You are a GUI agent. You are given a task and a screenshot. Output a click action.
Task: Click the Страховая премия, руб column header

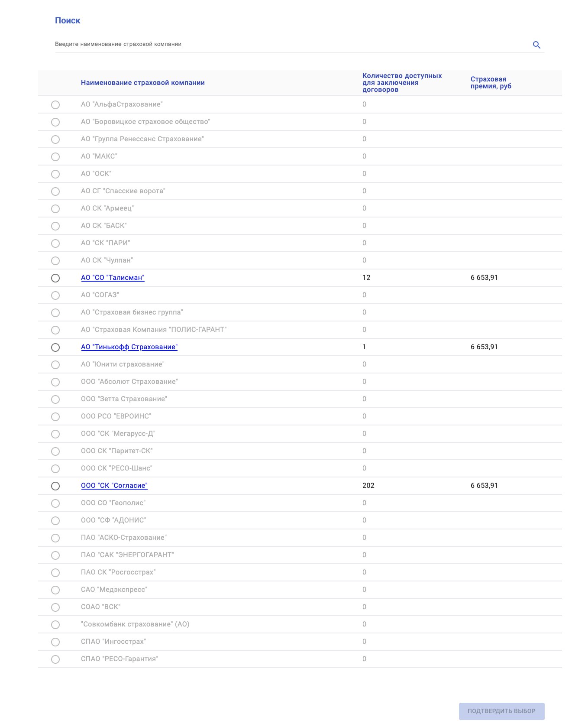(491, 83)
